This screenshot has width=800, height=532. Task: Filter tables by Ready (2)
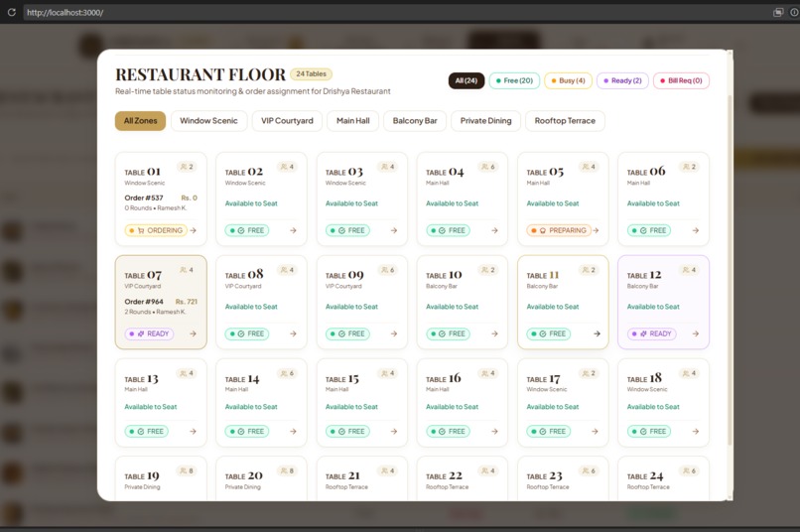(x=622, y=80)
